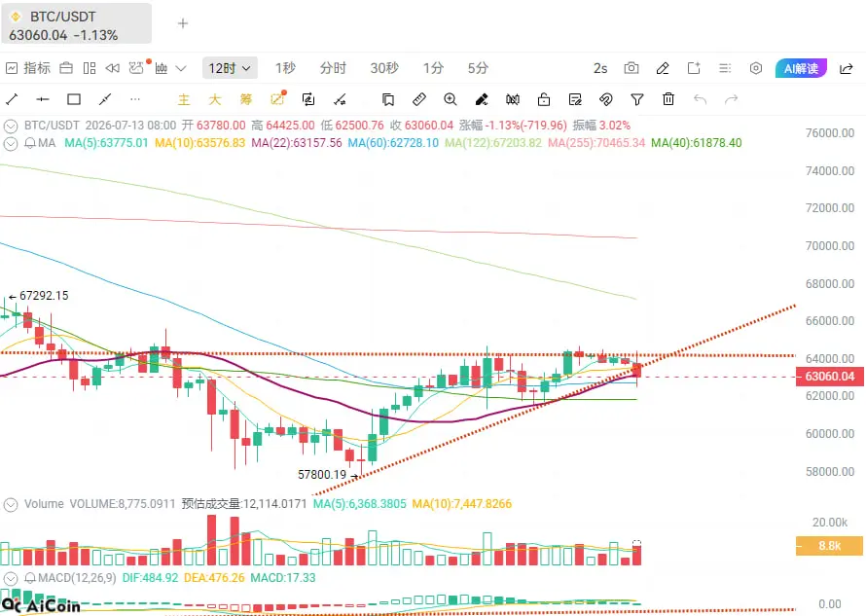Select the horizontal line drawing tool
This screenshot has height=616, width=866.
[43, 99]
